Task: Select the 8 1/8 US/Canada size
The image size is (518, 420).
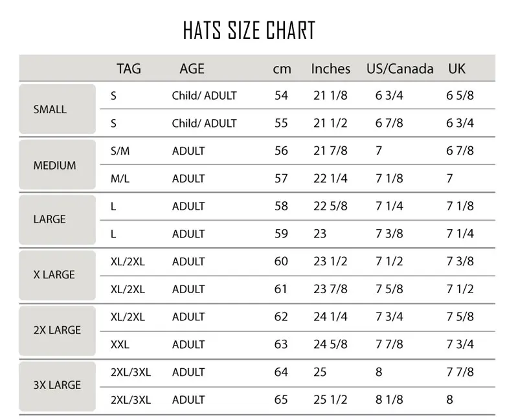Action: click(x=388, y=400)
